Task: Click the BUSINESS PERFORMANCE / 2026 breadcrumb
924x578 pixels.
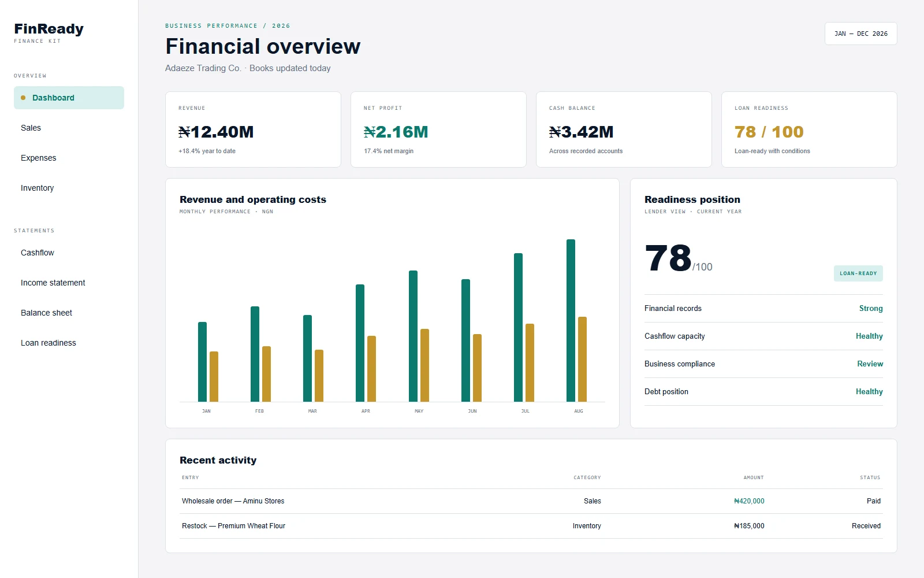Action: pos(228,26)
